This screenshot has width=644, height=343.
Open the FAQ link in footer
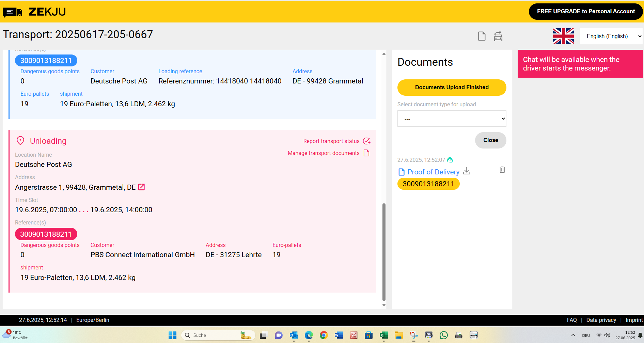[x=572, y=320]
